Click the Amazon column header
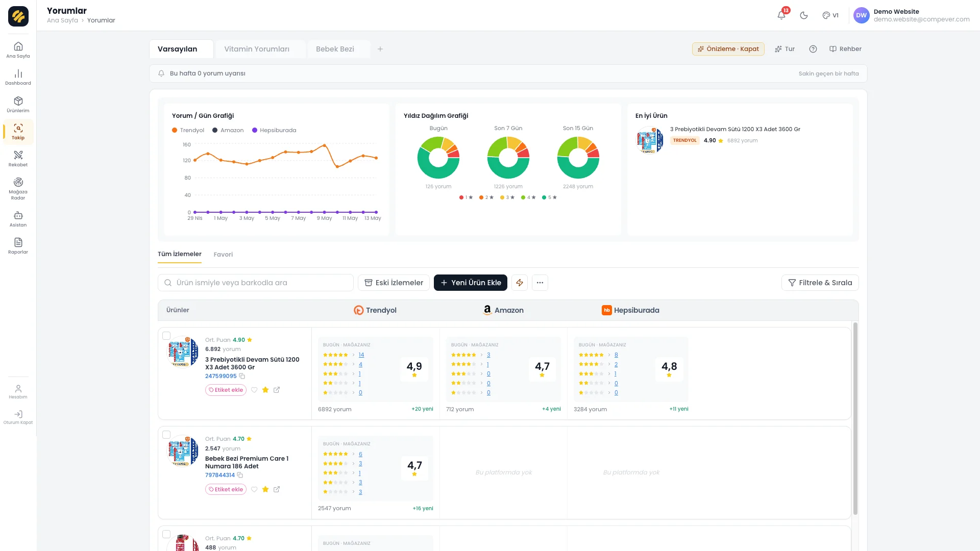The image size is (980, 551). click(x=503, y=310)
